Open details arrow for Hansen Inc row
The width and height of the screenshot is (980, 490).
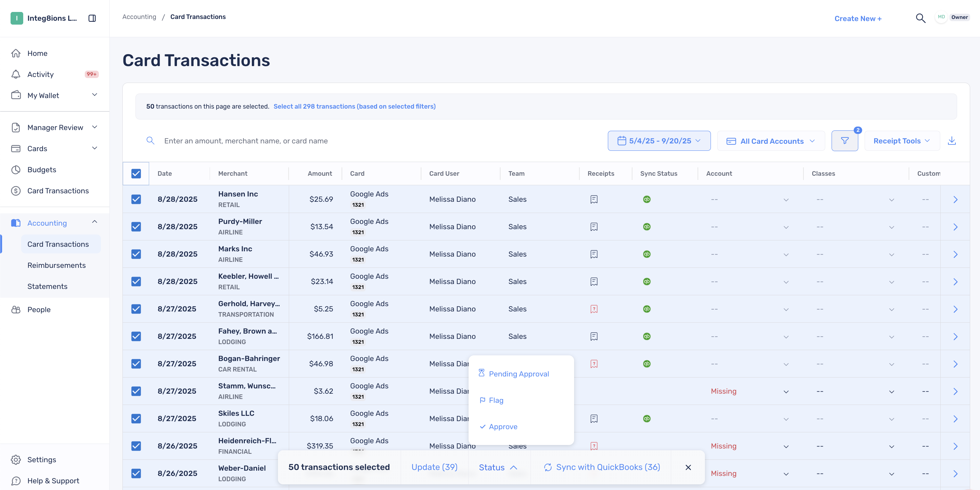point(955,200)
